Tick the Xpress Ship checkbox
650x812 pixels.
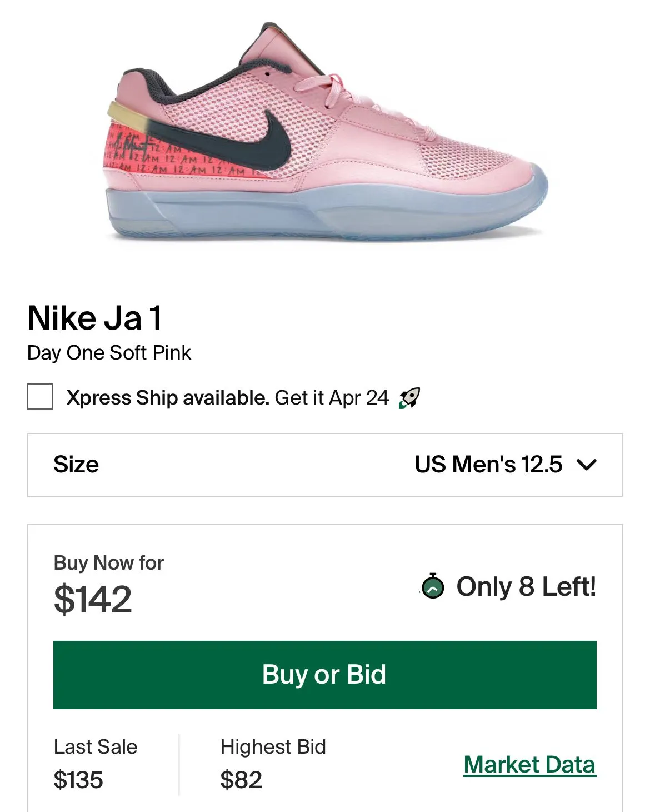(40, 397)
